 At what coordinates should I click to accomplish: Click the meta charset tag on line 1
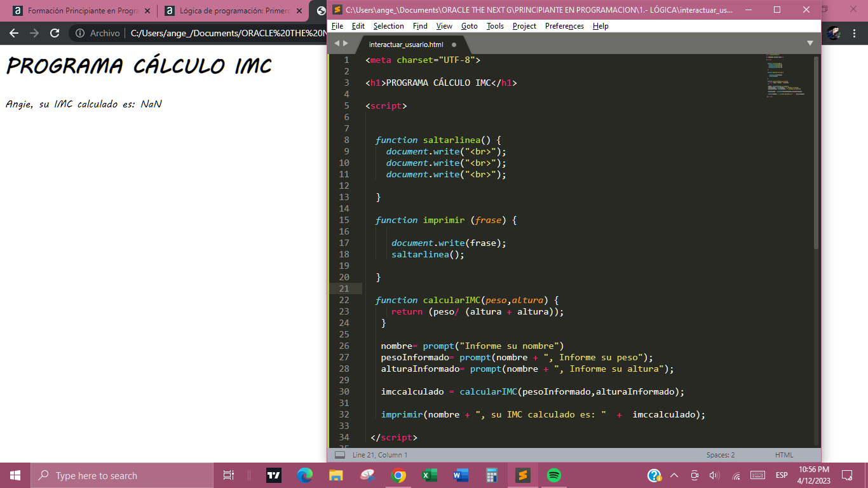[423, 60]
